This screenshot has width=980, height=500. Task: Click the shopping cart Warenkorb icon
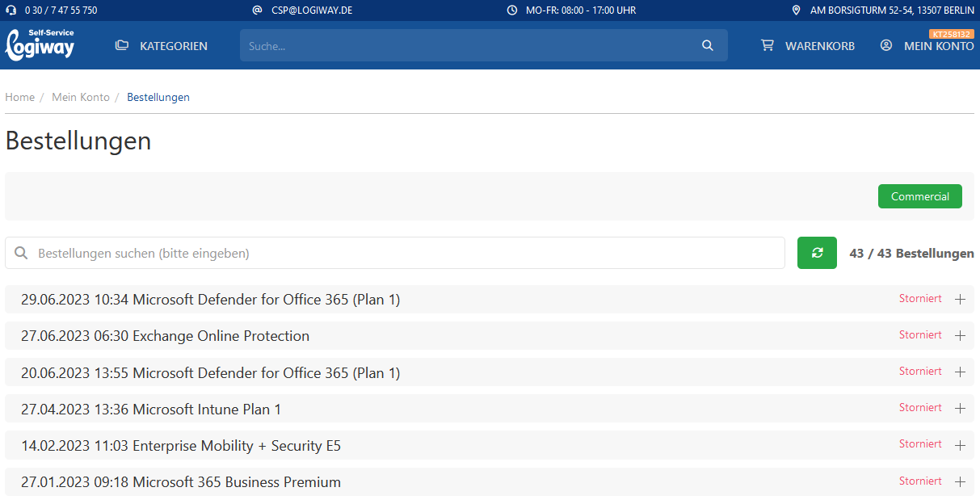coord(768,46)
